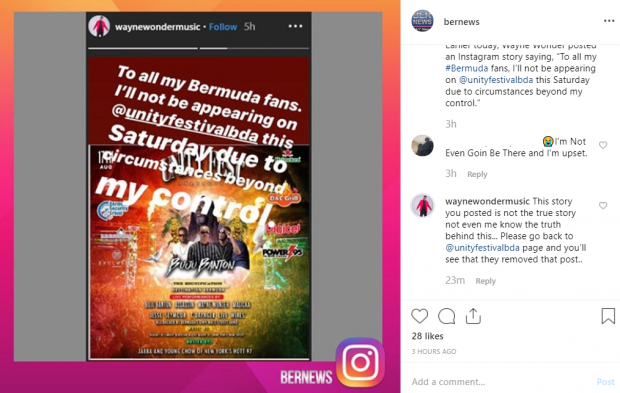Open the first commenter's profile picture
The height and width of the screenshot is (393, 620).
click(x=422, y=145)
